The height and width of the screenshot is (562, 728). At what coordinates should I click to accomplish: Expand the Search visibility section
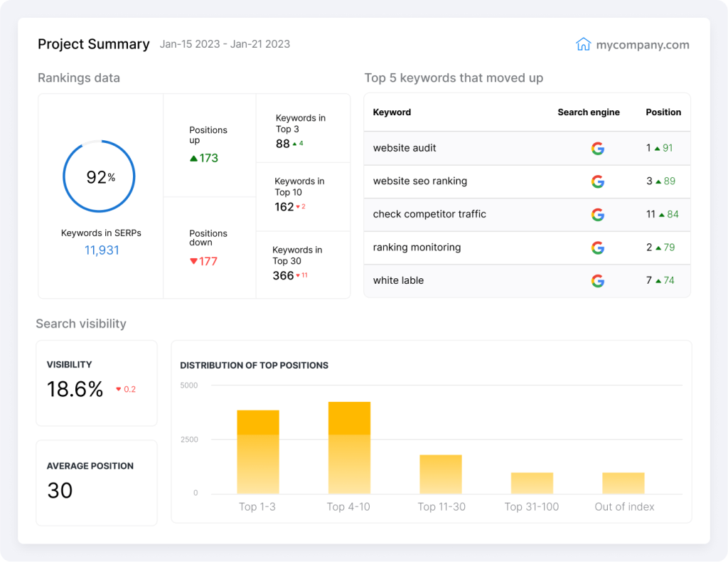pyautogui.click(x=82, y=324)
